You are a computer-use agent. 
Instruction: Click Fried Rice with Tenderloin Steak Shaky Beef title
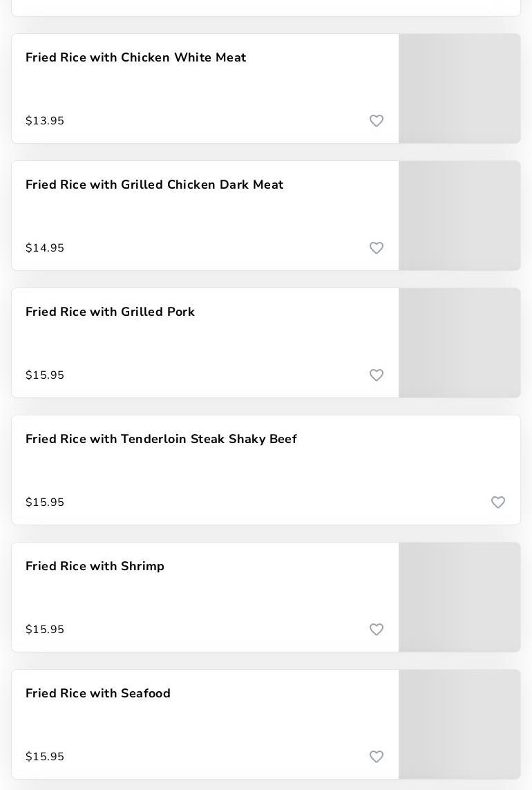(161, 439)
